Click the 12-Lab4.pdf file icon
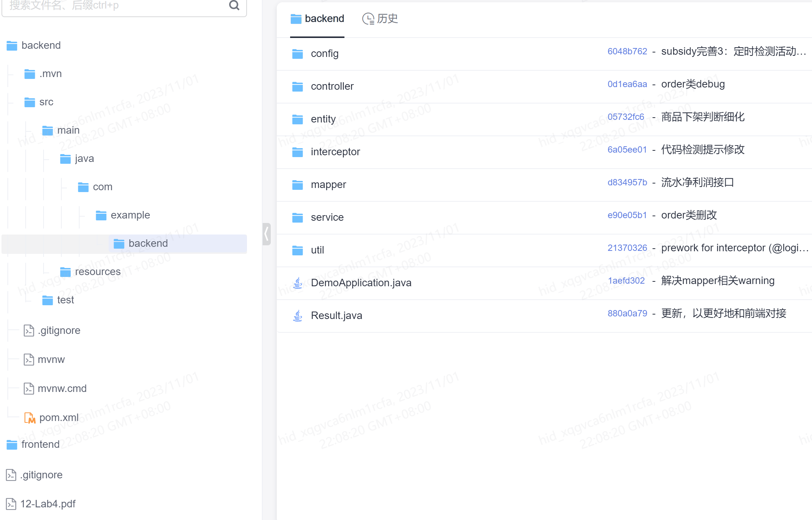Viewport: 812px width, 520px height. [11, 504]
